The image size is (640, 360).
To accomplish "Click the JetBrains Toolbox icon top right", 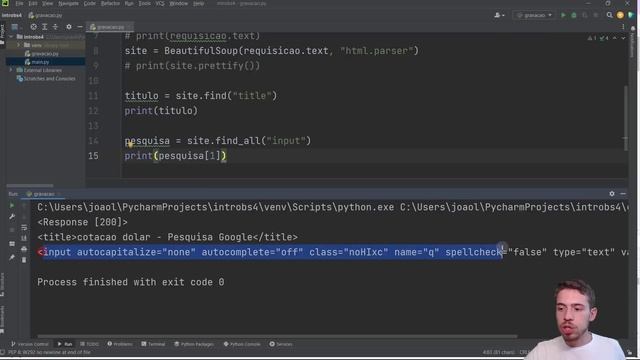I will click(x=631, y=15).
